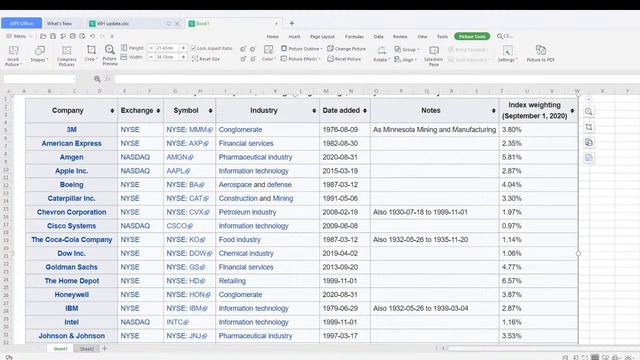Click Reset Picture
640x360 pixels.
tap(344, 59)
